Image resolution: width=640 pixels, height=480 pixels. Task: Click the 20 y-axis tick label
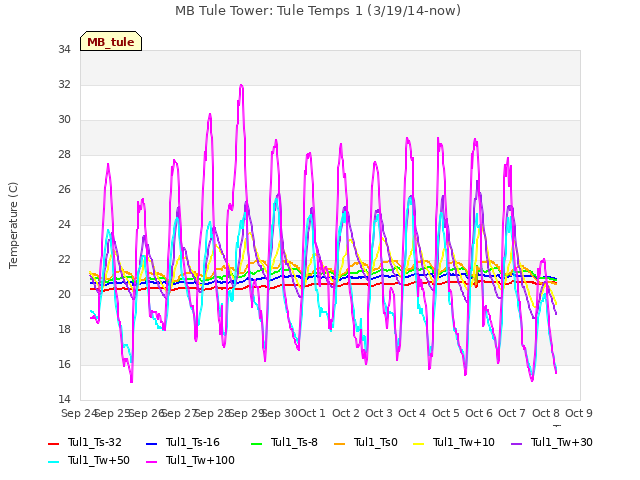click(x=64, y=295)
